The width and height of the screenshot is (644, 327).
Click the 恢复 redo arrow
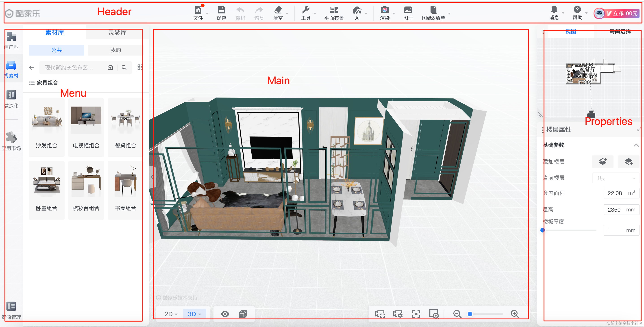click(x=259, y=10)
